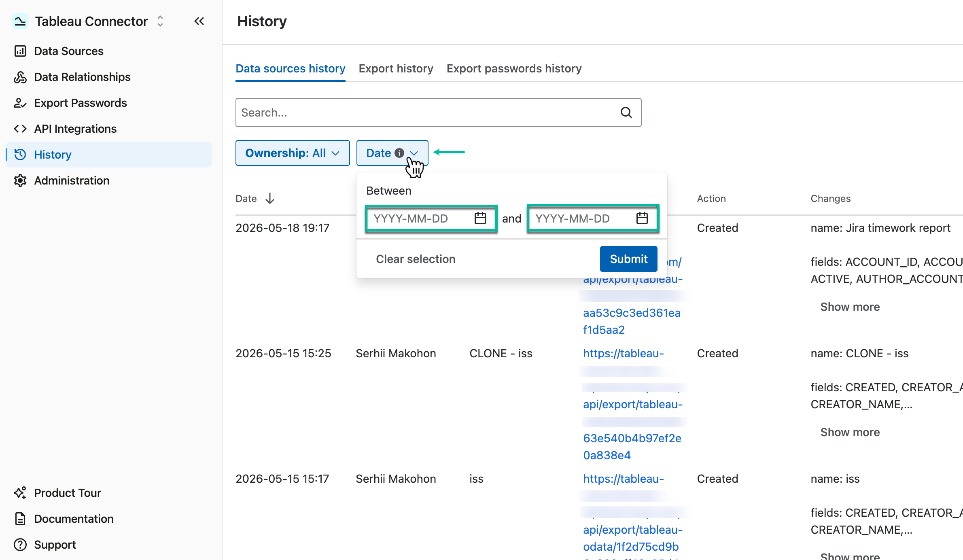This screenshot has height=560, width=963.
Task: Click the CLONE - iss source name cell
Action: pos(501,353)
